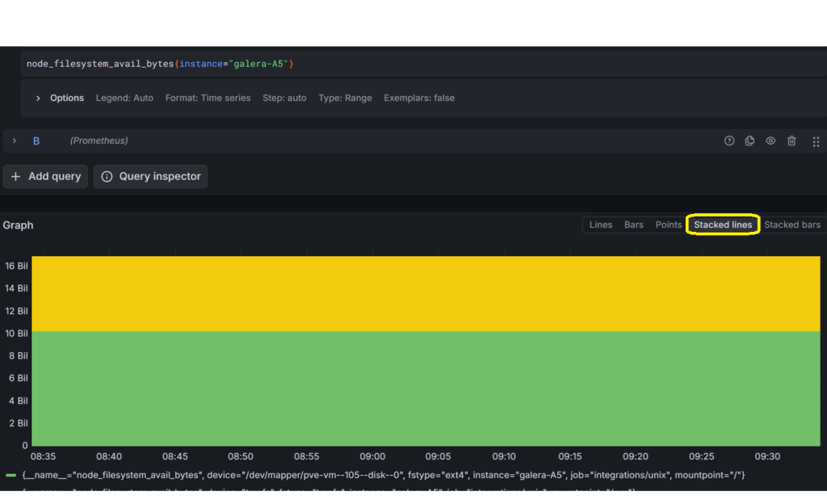This screenshot has height=504, width=827.
Task: Duplicate query B using the copy icon
Action: click(749, 141)
